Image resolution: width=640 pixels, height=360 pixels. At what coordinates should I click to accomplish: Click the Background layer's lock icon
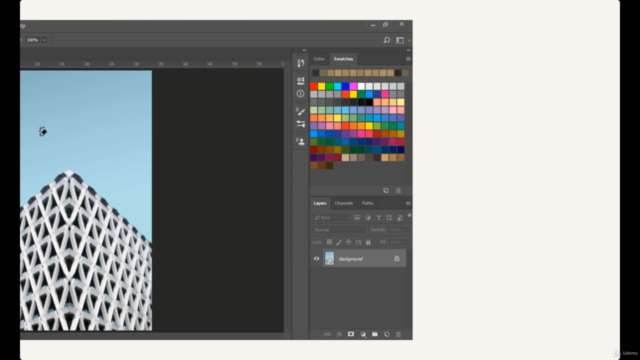point(397,258)
